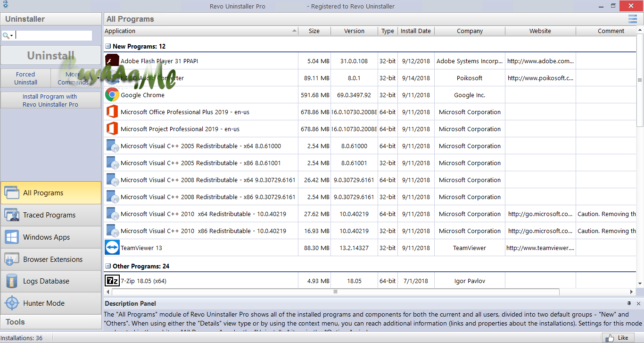644x343 pixels.
Task: Click the program list's vertical scrollbar up arrow
Action: (x=640, y=31)
